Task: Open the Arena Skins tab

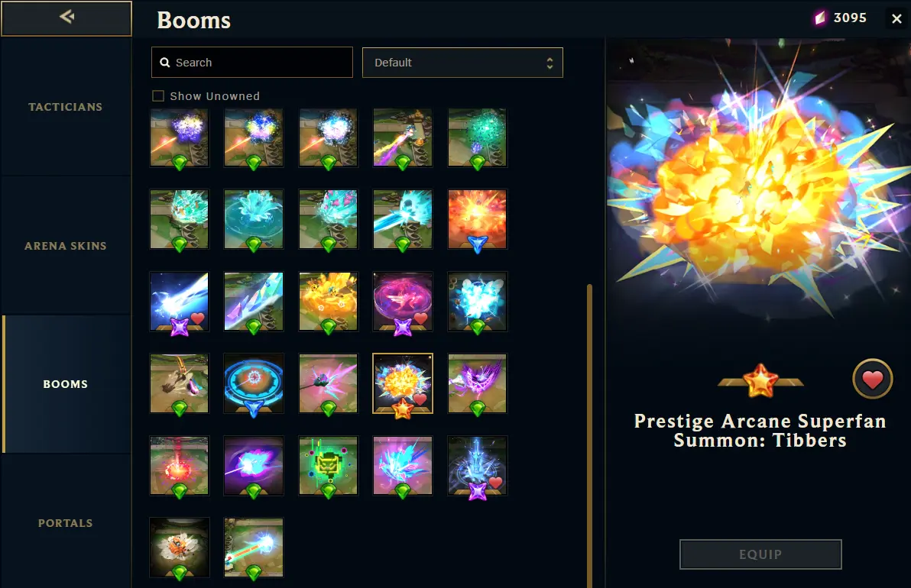Action: tap(66, 246)
